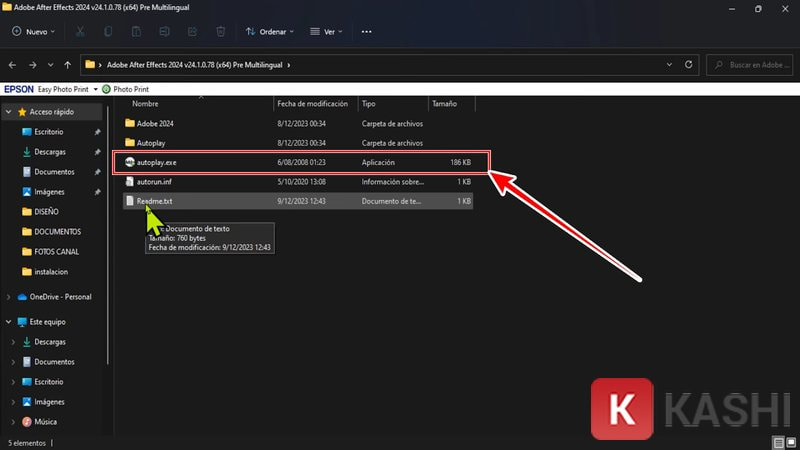Go forward with the right arrow
This screenshot has height=450, width=800.
(32, 65)
